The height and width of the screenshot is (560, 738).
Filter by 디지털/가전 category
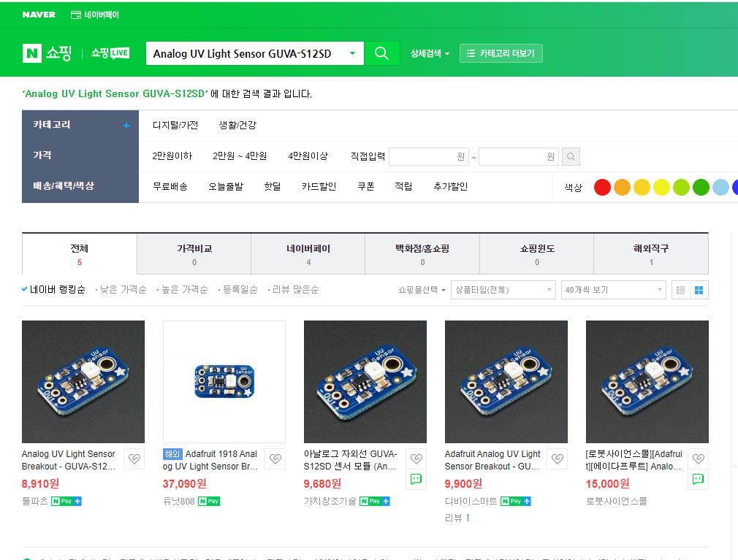click(x=175, y=125)
